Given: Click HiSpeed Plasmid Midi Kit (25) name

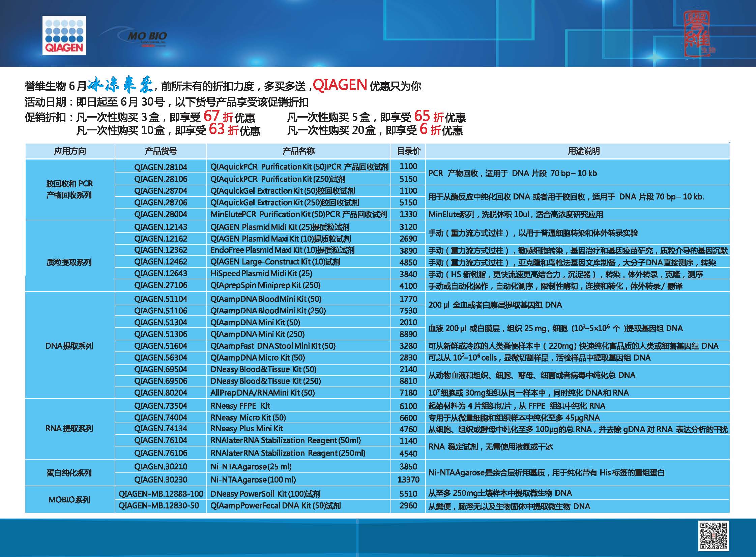Looking at the screenshot, I should pos(261,273).
